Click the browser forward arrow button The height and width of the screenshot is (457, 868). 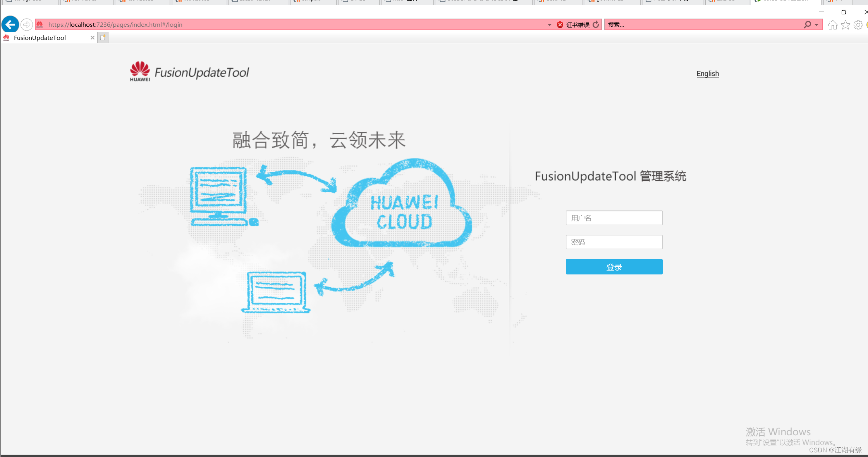[x=26, y=24]
